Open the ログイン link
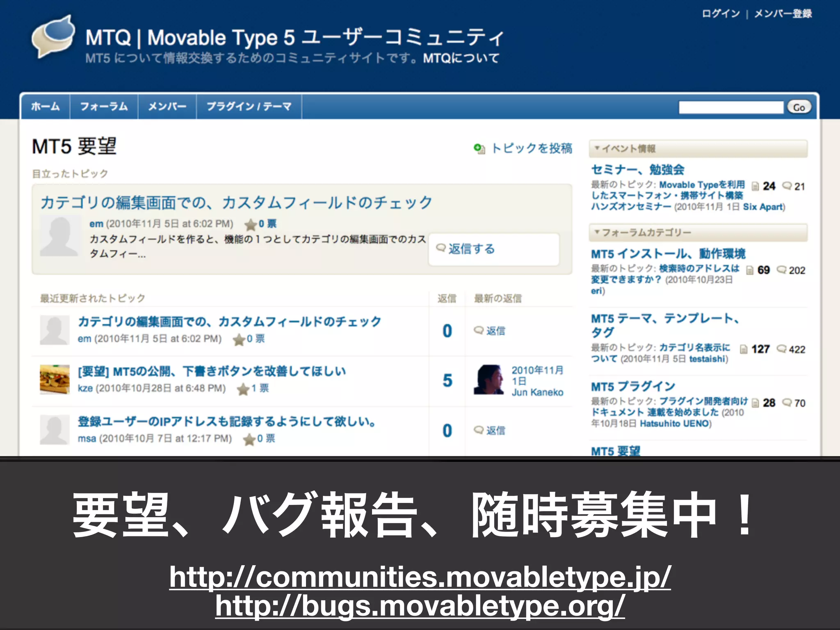The width and height of the screenshot is (840, 630). click(x=721, y=14)
